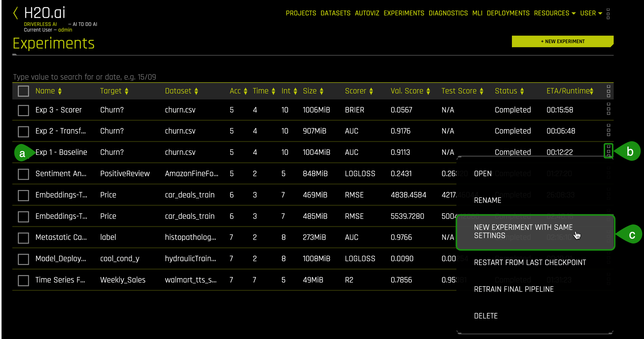Open the actions menu for Exp 2 - Transf row
This screenshot has height=339, width=644.
coord(608,130)
